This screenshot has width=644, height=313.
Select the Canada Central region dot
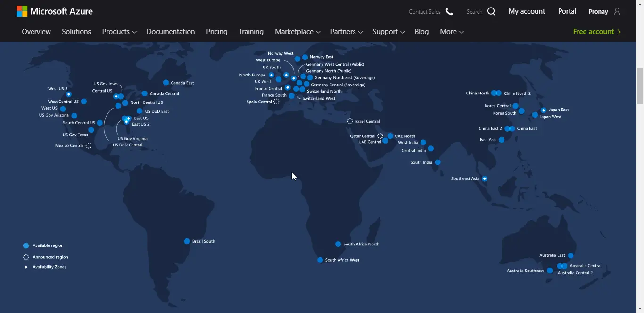145,93
